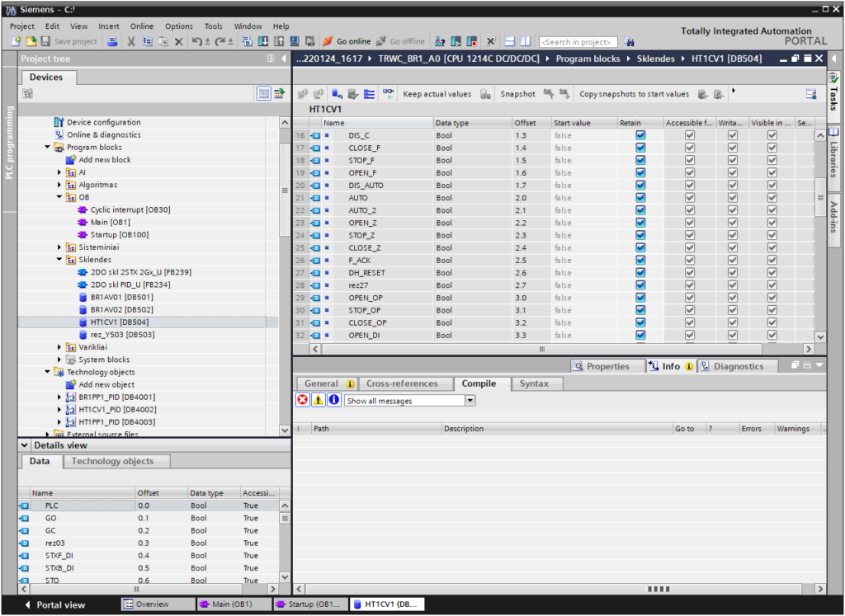Collapse the Details view panel
The image size is (845, 616).
pos(24,445)
